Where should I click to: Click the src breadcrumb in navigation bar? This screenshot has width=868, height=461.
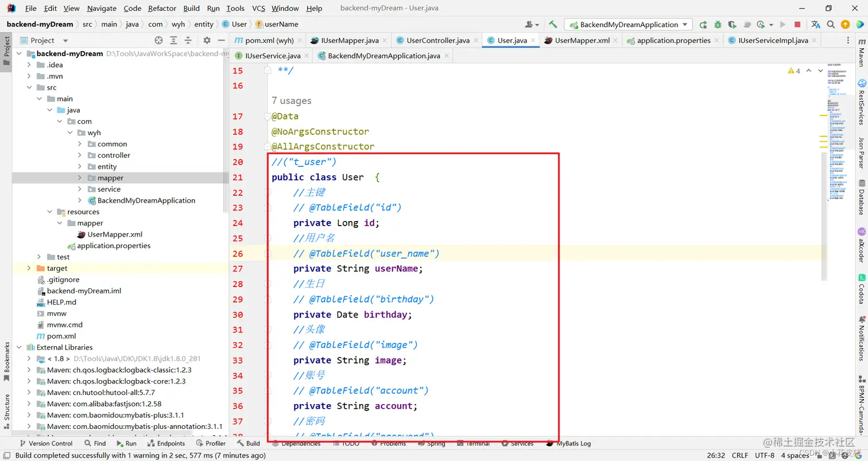click(x=87, y=24)
